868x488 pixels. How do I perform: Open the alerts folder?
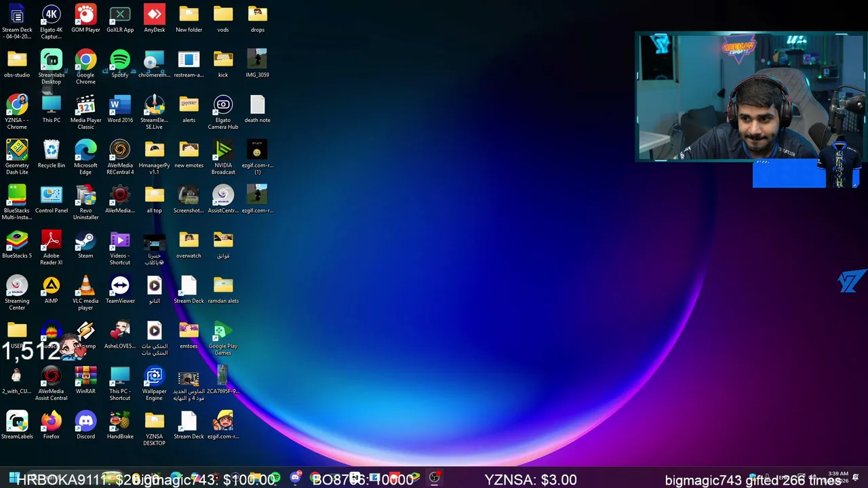coord(189,109)
